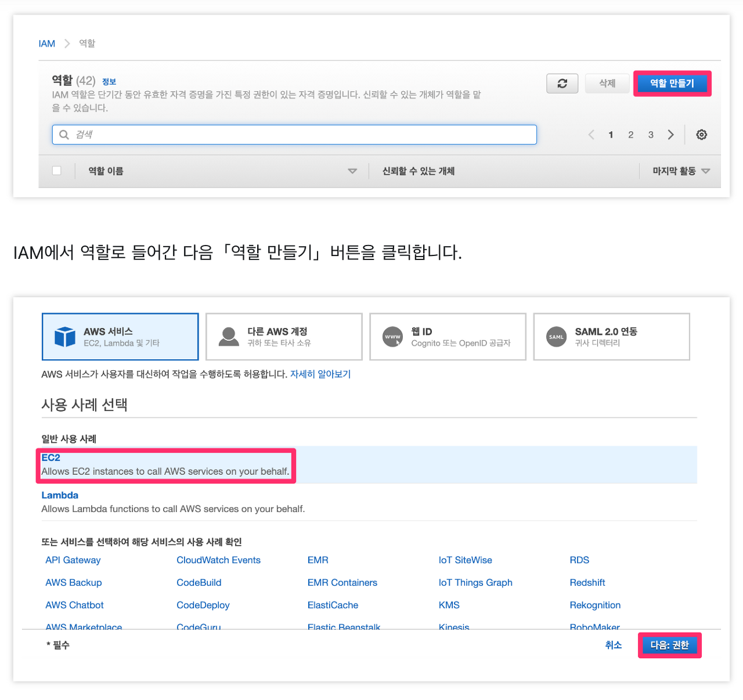The height and width of the screenshot is (700, 743).
Task: Go to previous page of roles
Action: click(x=591, y=135)
